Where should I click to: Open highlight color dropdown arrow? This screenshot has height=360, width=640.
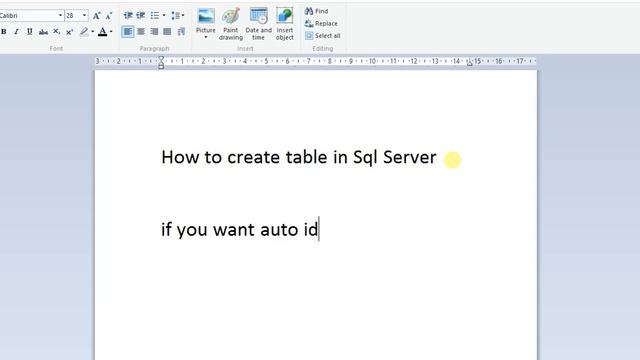coord(93,32)
